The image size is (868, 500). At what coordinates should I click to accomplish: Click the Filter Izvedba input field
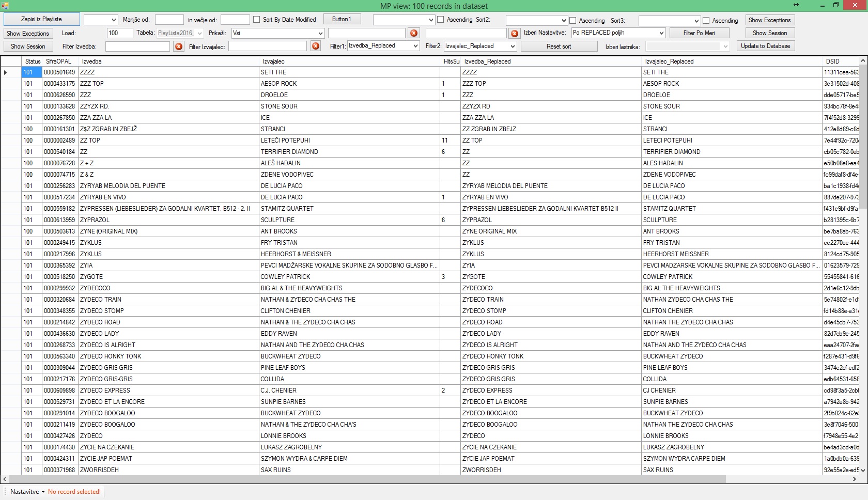tap(137, 46)
